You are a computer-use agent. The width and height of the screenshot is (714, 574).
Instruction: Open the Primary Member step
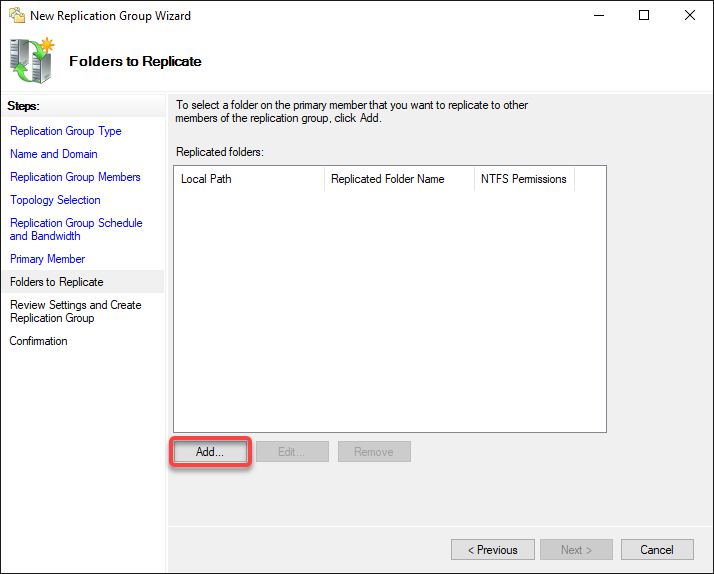pos(47,259)
